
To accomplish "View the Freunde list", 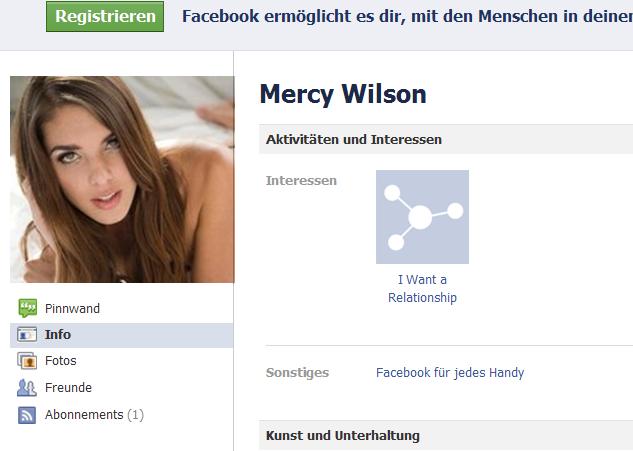I will [x=68, y=388].
